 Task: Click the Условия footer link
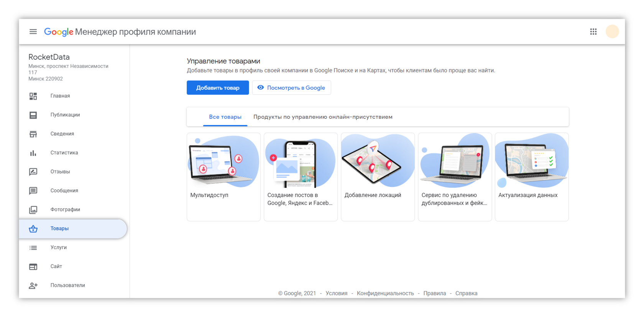click(337, 293)
